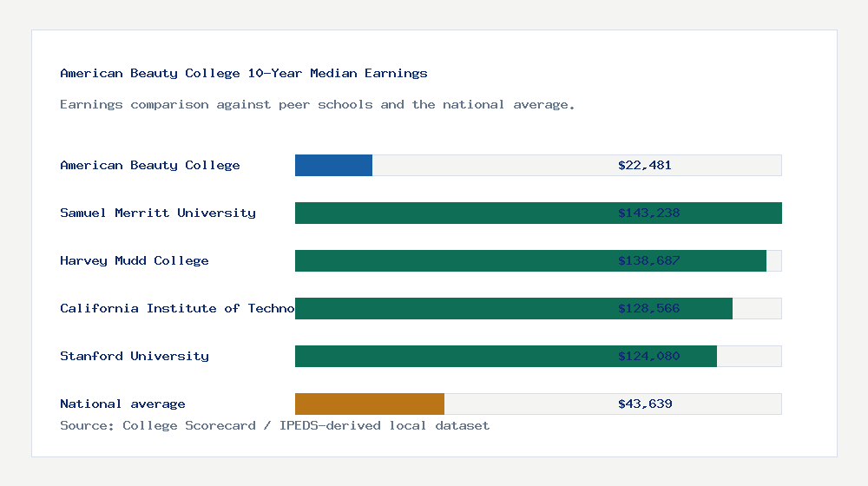Click the blue American Beauty College bar
The image size is (868, 486).
[334, 166]
